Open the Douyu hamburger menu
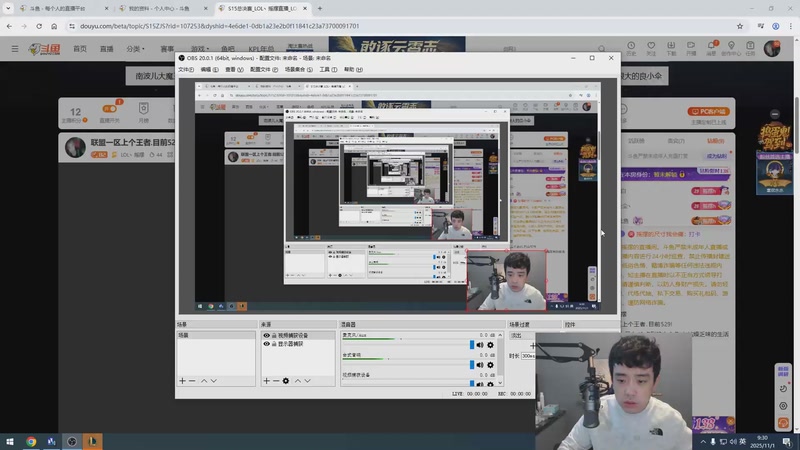800x450 pixels. 15,49
